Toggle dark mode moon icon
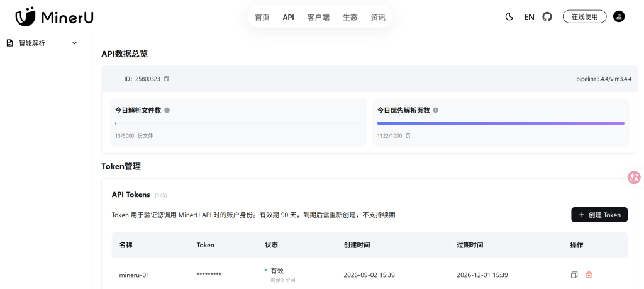The height and width of the screenshot is (289, 644). (x=509, y=17)
